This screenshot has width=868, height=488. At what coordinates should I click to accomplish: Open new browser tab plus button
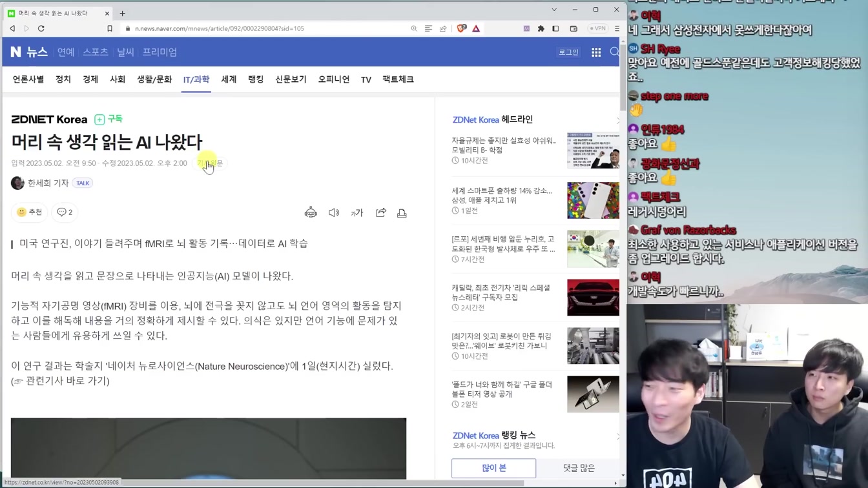[x=122, y=13]
